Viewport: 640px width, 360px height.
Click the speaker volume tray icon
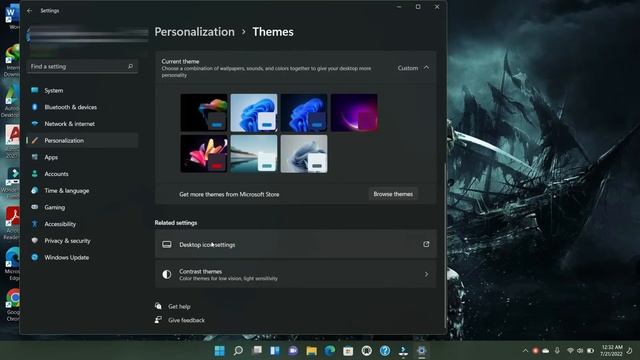[x=580, y=351]
